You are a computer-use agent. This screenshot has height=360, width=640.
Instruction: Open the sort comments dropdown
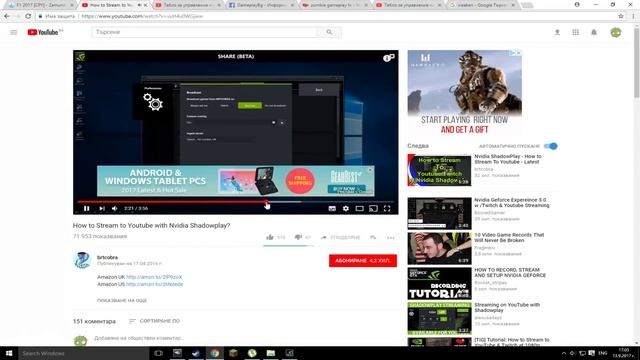point(154,321)
